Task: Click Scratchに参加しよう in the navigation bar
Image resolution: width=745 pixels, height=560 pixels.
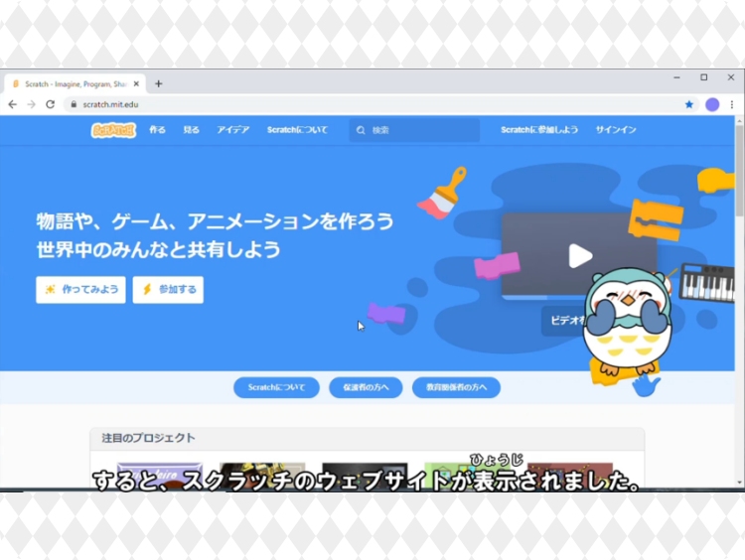Action: point(539,130)
